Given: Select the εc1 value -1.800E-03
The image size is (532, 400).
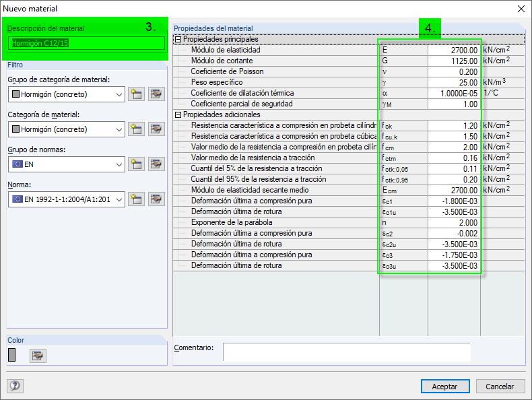Looking at the screenshot, I should [x=454, y=201].
